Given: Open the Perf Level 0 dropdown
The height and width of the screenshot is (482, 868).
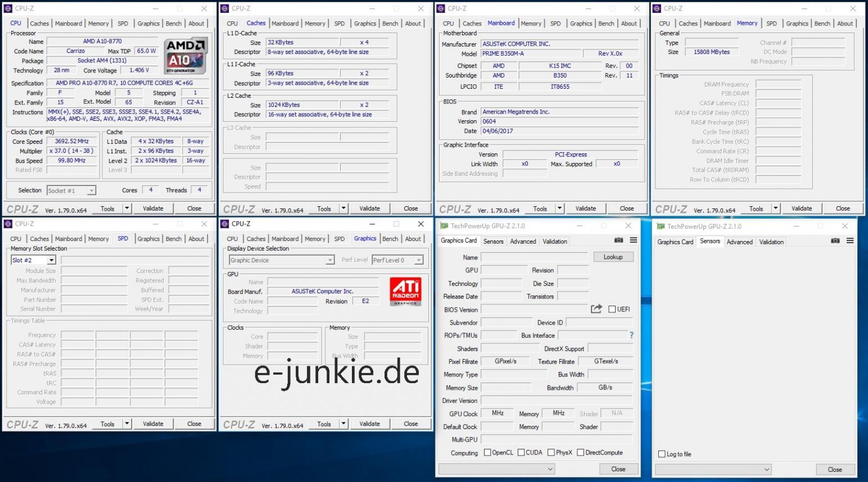Looking at the screenshot, I should pos(397,260).
